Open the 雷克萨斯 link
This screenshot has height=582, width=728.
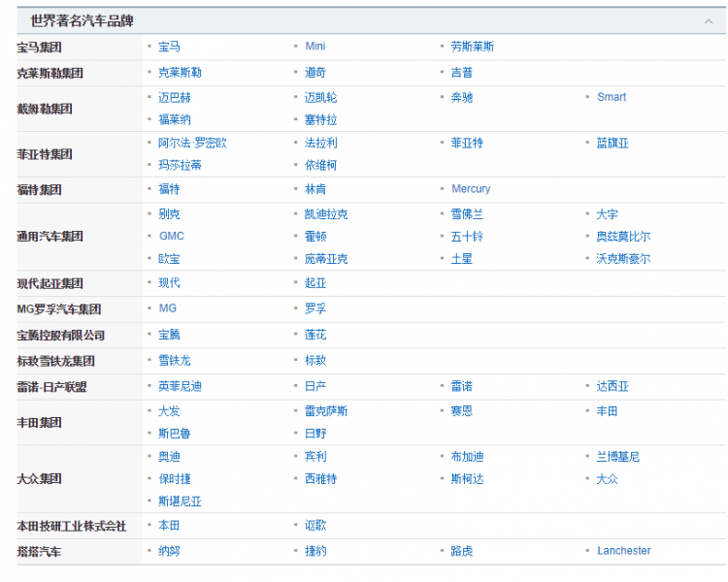[326, 411]
